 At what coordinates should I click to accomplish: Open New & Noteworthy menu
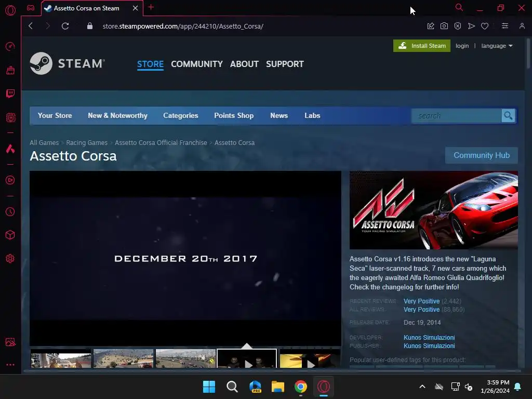[x=117, y=116]
